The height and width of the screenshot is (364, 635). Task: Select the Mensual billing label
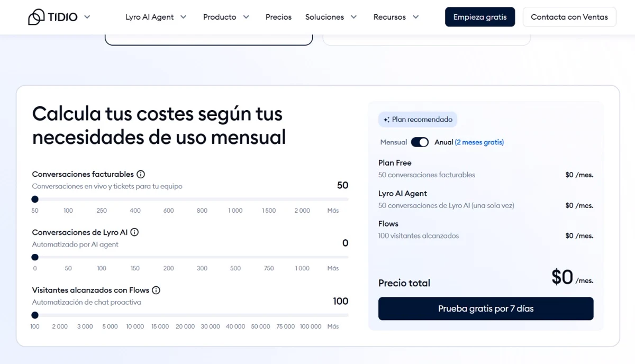point(394,142)
